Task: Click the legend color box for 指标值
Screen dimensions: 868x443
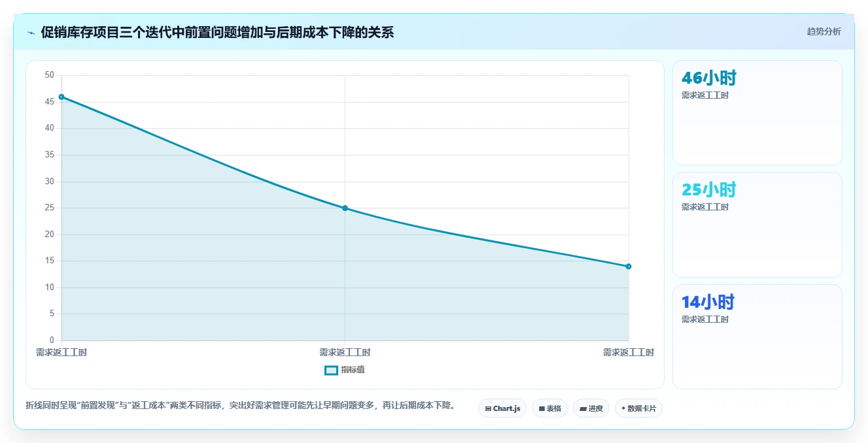Action: click(x=331, y=370)
